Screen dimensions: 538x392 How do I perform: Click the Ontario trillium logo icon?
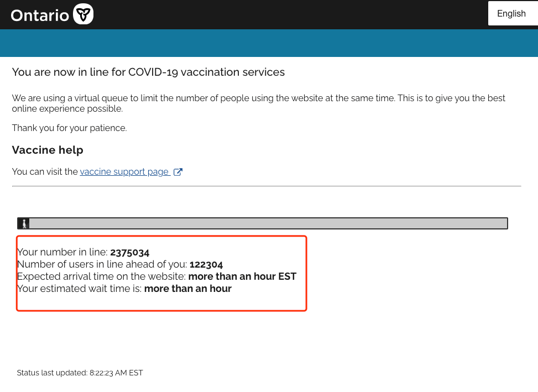coord(83,14)
